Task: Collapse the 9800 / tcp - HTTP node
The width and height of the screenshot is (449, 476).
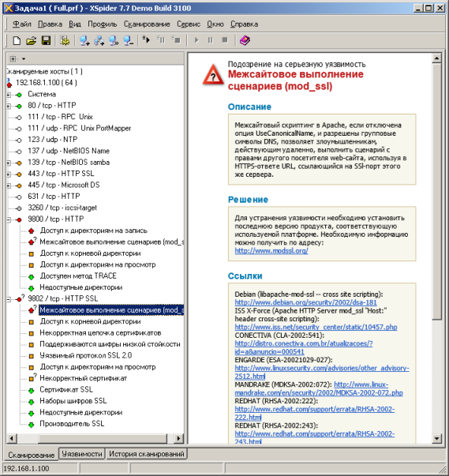Action: (x=9, y=219)
